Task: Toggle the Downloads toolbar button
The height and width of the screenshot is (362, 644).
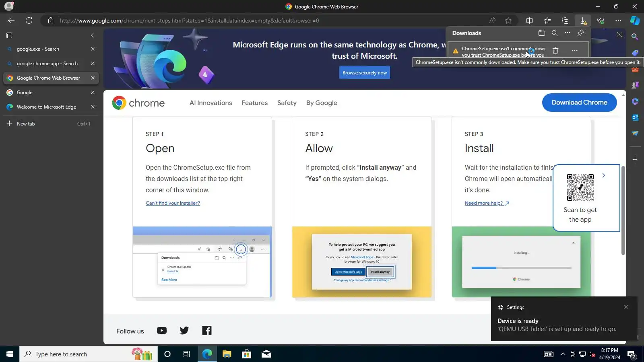Action: point(583,21)
